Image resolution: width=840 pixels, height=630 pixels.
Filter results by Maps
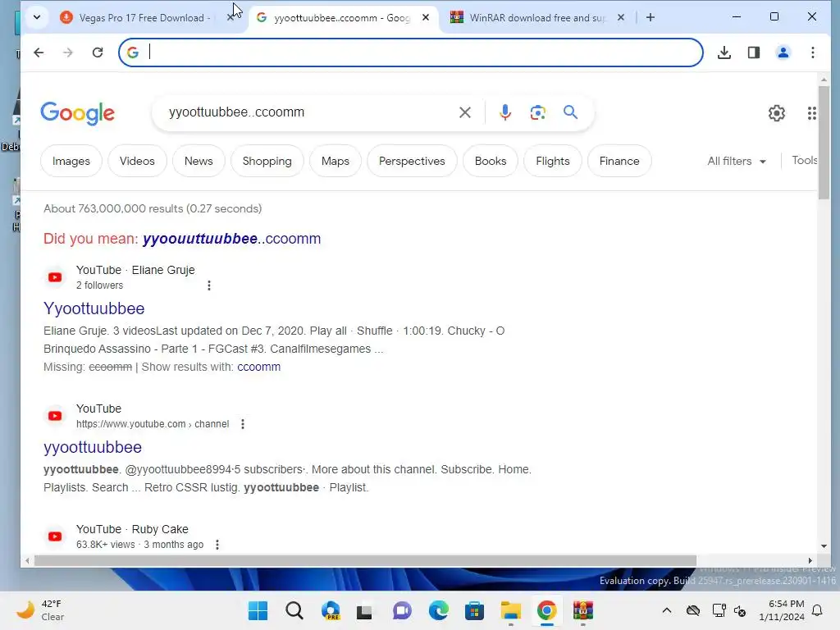[336, 162]
